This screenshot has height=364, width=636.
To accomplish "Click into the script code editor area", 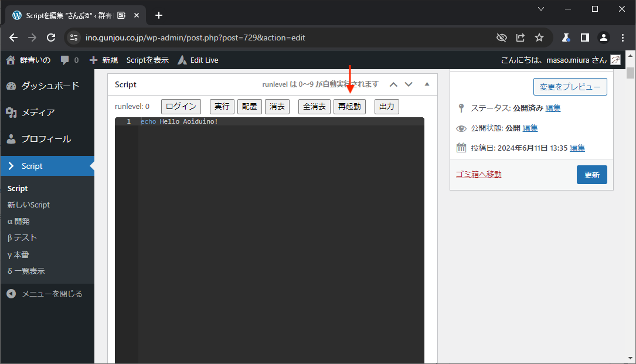I will [x=281, y=234].
